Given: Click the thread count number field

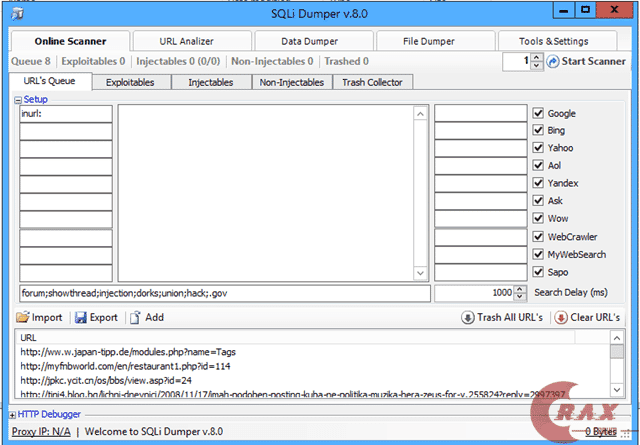Looking at the screenshot, I should coord(517,62).
